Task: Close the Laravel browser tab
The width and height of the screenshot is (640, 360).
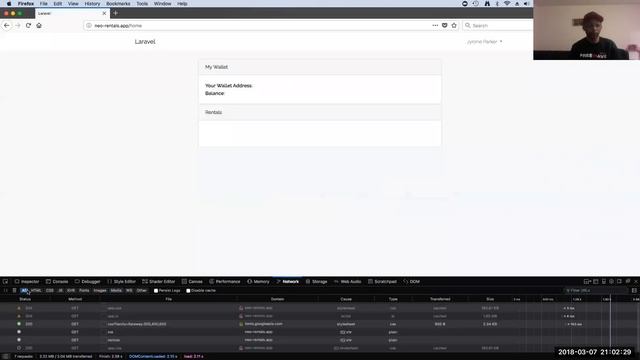Action: point(104,13)
